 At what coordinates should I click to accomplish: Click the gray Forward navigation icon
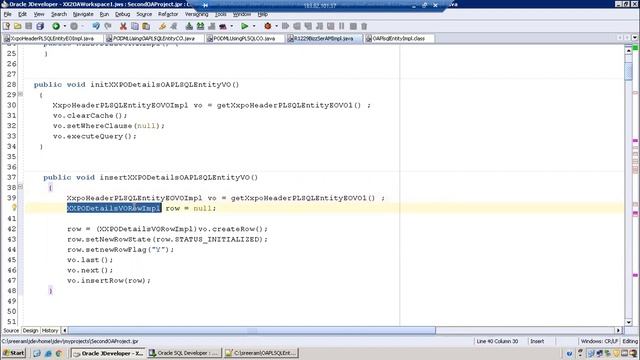73,26
